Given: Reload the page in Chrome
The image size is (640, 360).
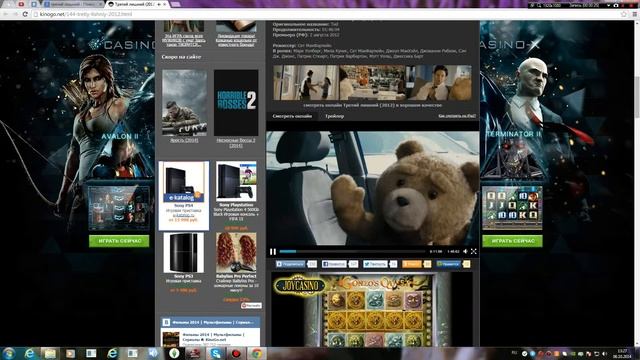Looking at the screenshot, I should pos(25,14).
